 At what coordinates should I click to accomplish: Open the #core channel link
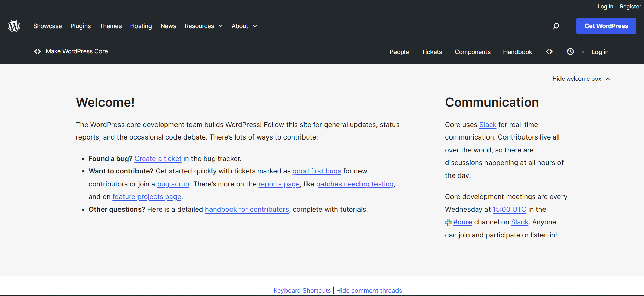point(462,222)
